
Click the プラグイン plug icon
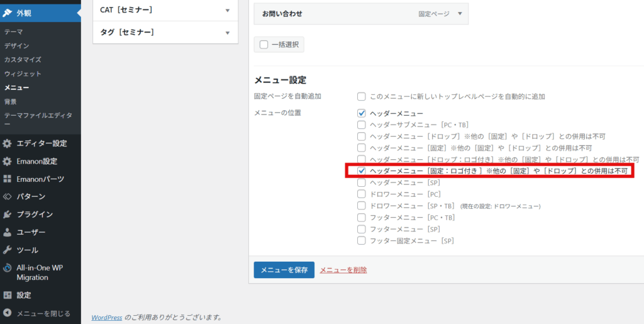(8, 215)
